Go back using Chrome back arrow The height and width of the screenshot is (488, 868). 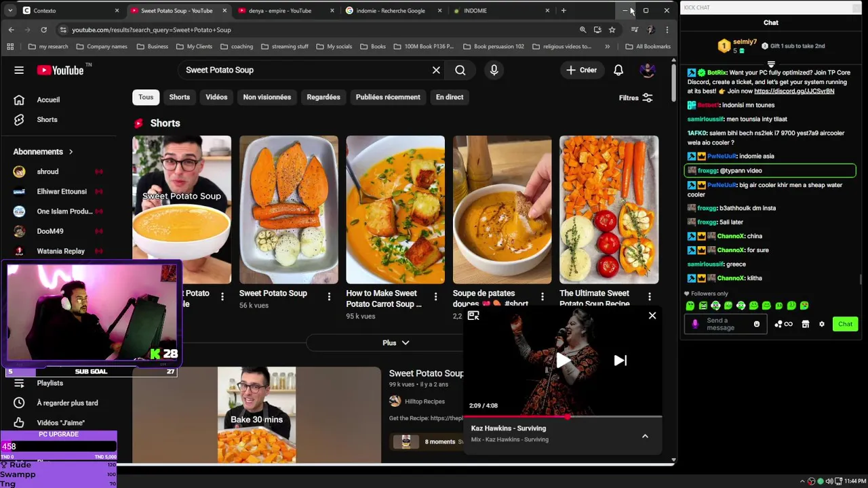pos(11,30)
